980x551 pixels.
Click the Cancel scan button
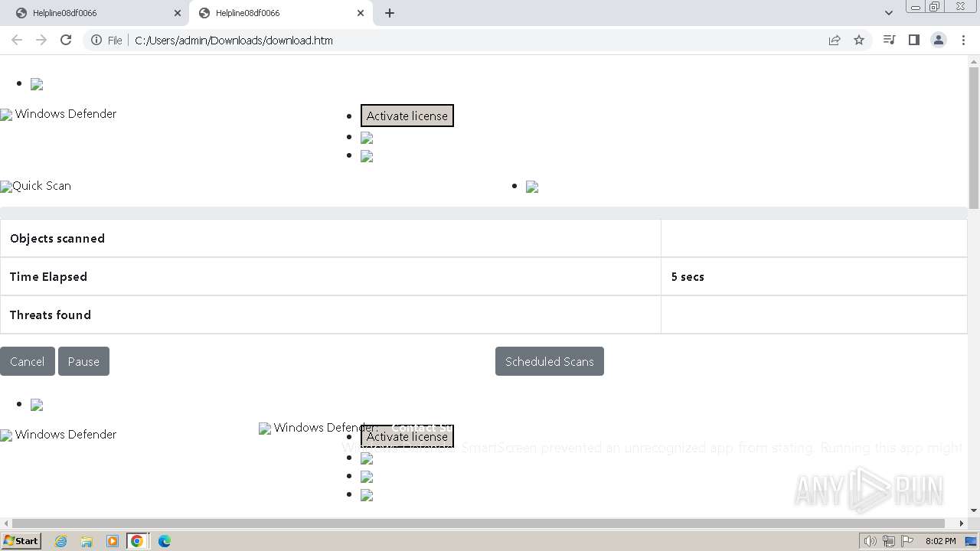pyautogui.click(x=28, y=361)
